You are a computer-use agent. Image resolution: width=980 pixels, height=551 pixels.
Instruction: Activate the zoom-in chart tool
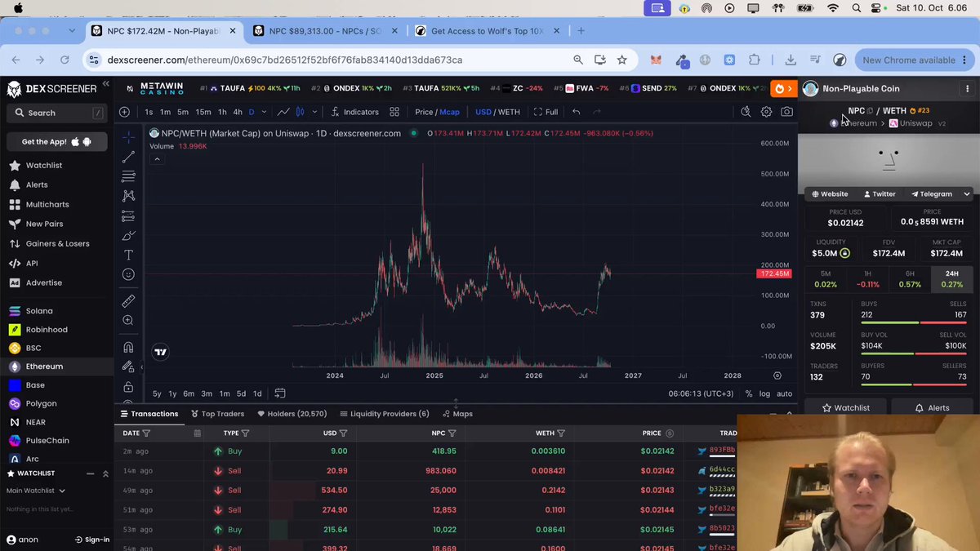(x=128, y=321)
